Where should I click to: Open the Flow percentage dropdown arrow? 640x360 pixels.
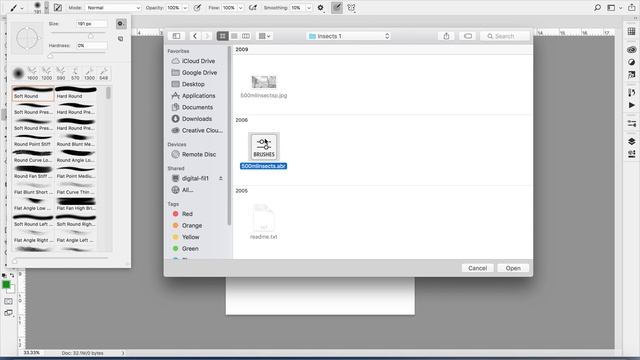pos(240,8)
